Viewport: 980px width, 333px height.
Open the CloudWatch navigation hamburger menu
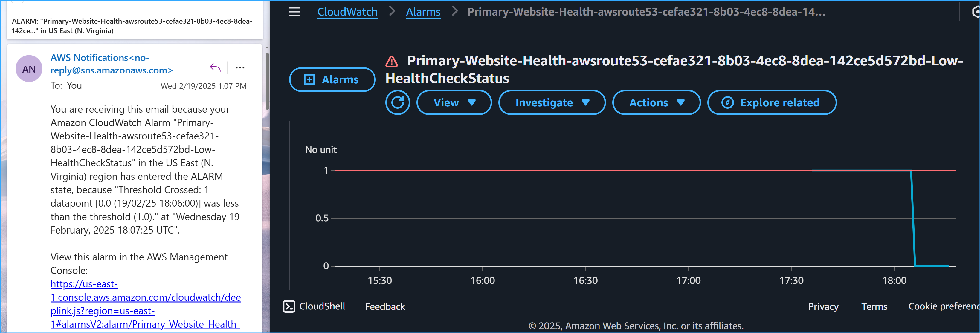294,11
